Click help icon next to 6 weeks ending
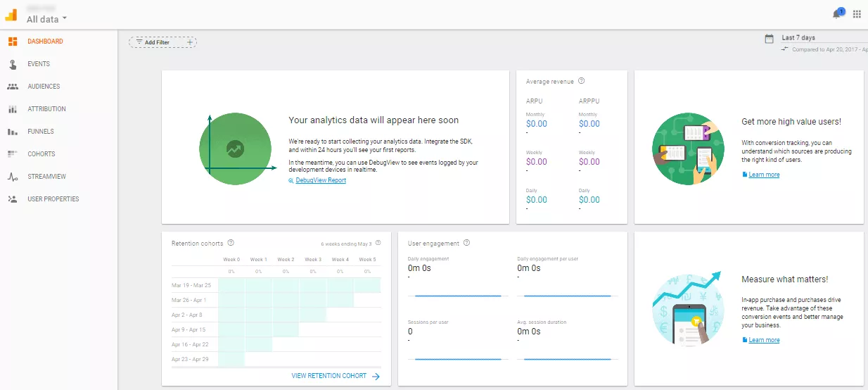 (x=378, y=243)
